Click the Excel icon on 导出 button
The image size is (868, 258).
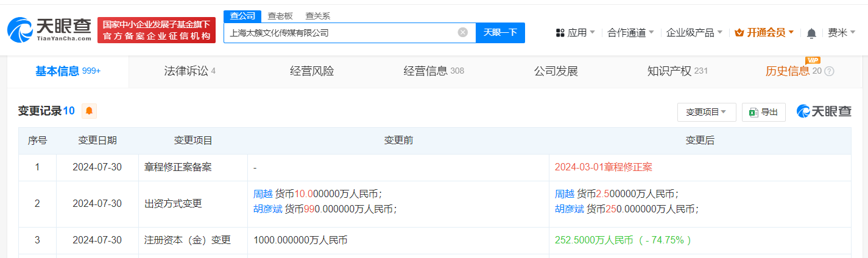click(x=753, y=112)
